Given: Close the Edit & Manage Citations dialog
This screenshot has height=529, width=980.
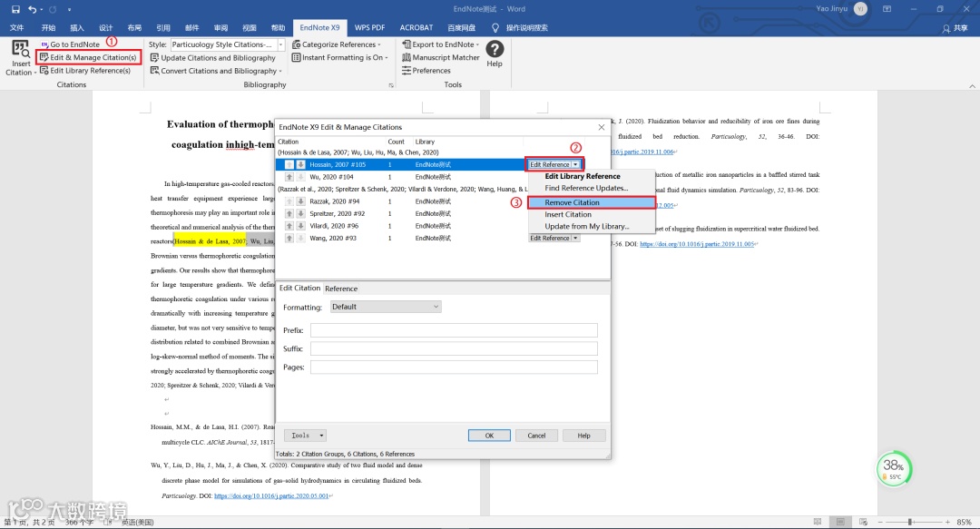Looking at the screenshot, I should 602,127.
